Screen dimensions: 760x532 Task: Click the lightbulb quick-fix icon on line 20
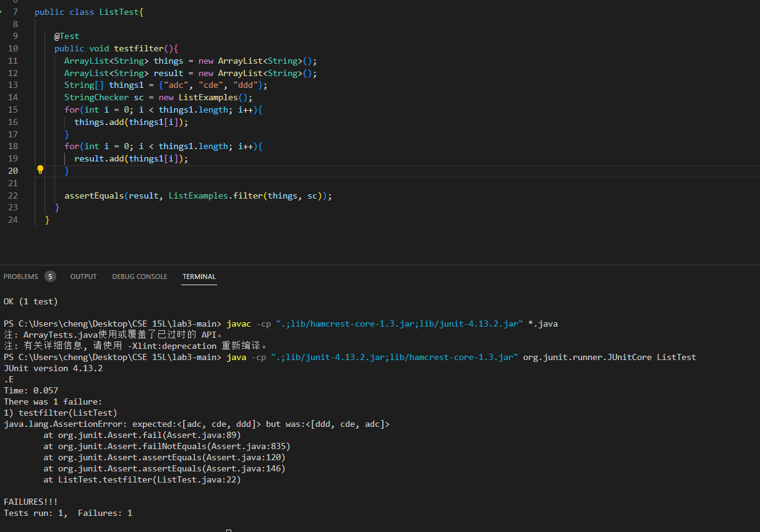(x=40, y=169)
